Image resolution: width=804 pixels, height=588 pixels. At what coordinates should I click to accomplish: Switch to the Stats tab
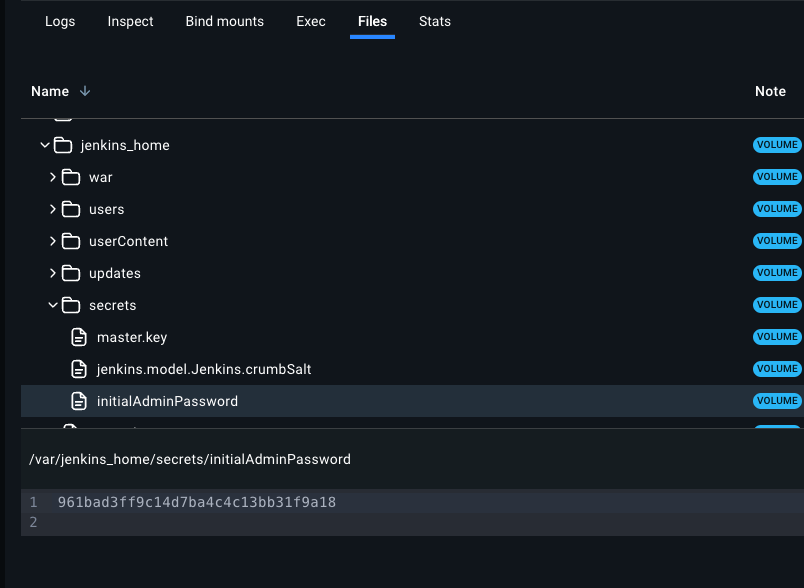(434, 21)
